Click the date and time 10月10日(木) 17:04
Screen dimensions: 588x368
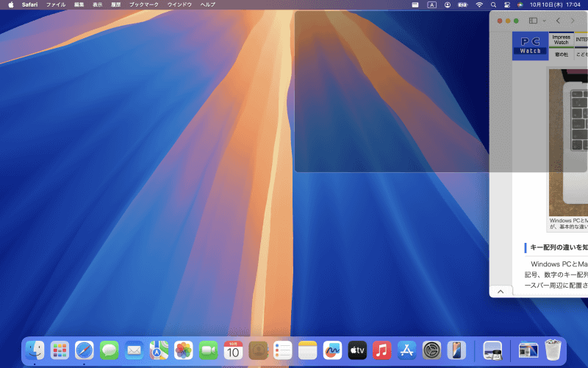(x=555, y=5)
